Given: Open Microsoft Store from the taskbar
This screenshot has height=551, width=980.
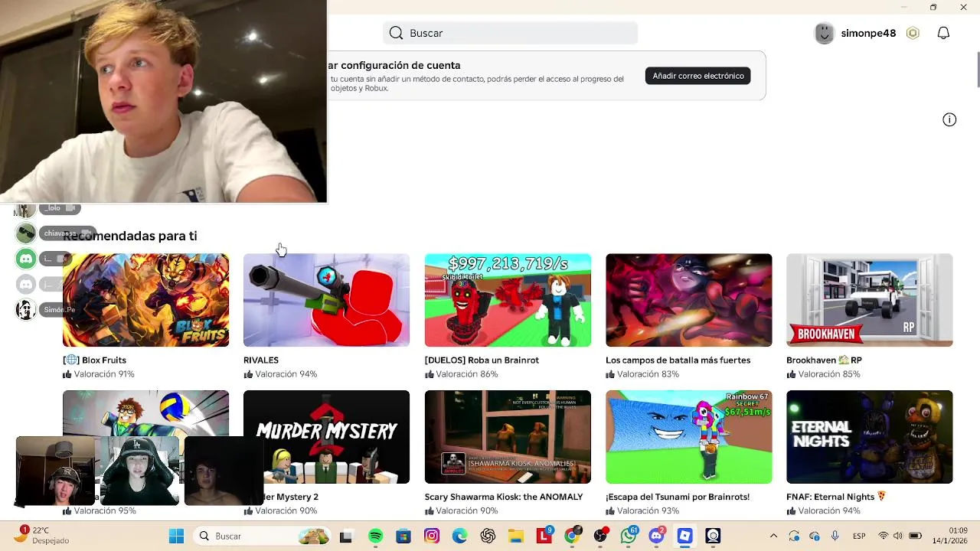Looking at the screenshot, I should [403, 536].
